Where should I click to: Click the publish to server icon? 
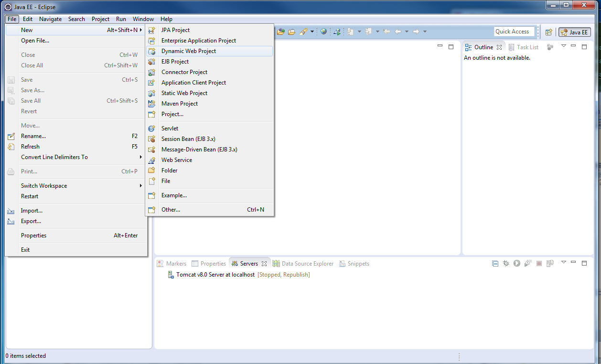550,263
